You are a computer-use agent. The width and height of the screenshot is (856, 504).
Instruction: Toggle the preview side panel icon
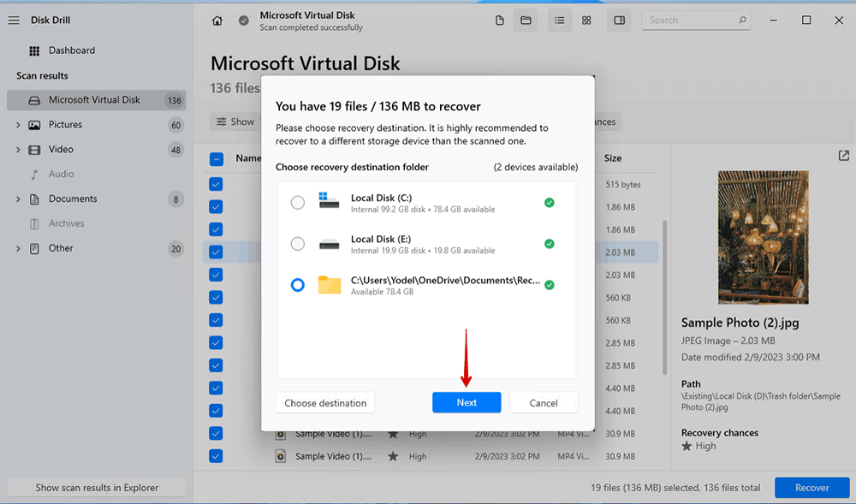(x=620, y=21)
